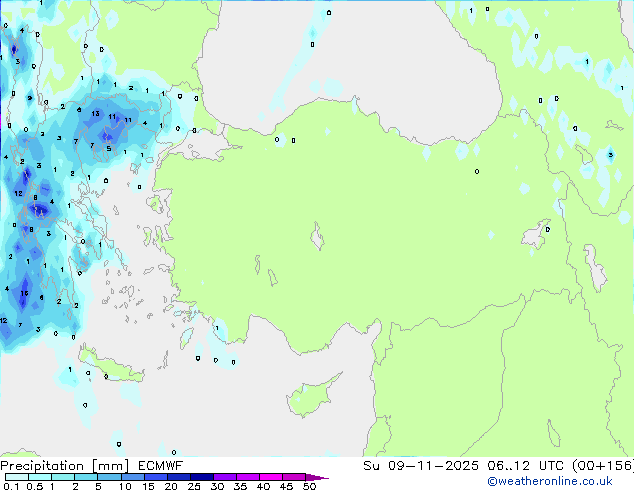634x490 pixels.
Task: Click the 'ECMWF' model label
Action: point(160,466)
